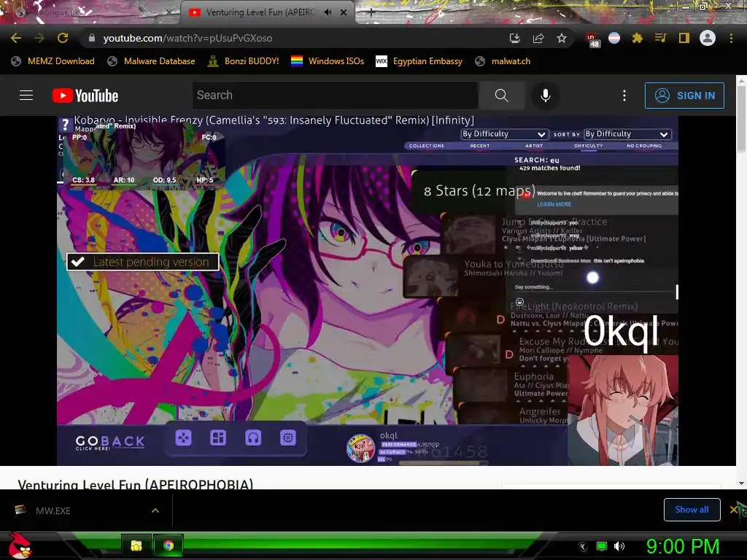The height and width of the screenshot is (560, 747).
Task: Click the osu mods grid icon
Action: pyautogui.click(x=218, y=437)
